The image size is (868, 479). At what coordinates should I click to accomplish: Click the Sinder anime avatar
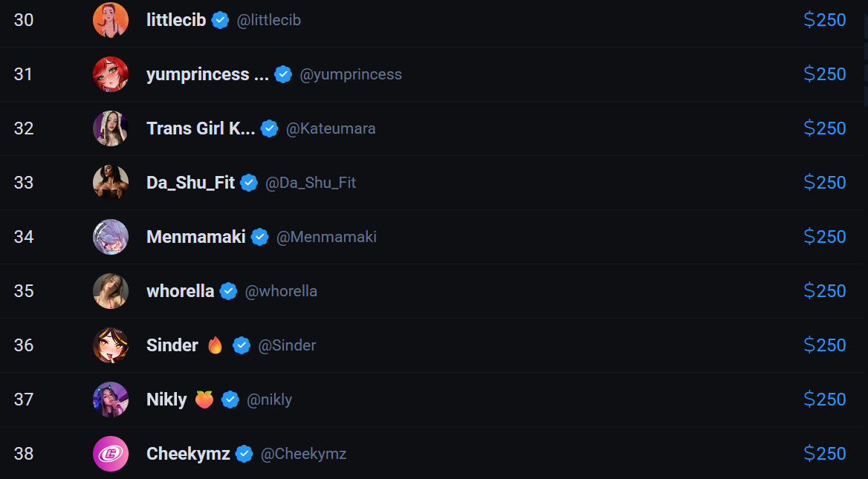click(111, 345)
